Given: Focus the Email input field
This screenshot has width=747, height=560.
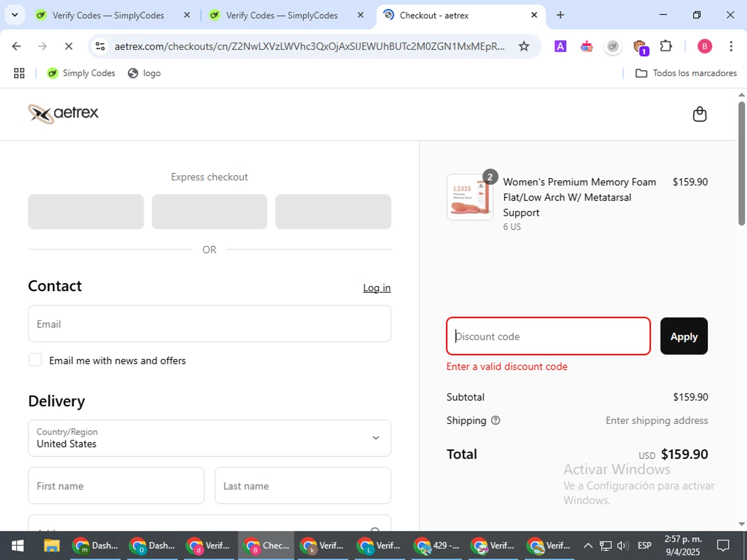Looking at the screenshot, I should (209, 324).
